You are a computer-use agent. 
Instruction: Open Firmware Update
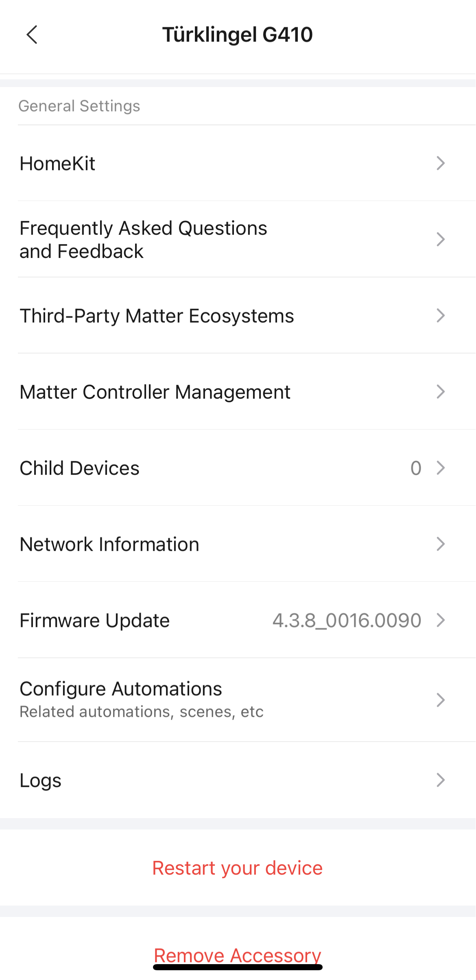(x=95, y=621)
